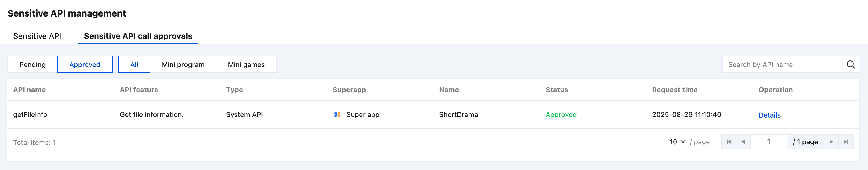Click the ShortDrama name cell
Viewport: 868px width, 170px height.
pyautogui.click(x=458, y=115)
